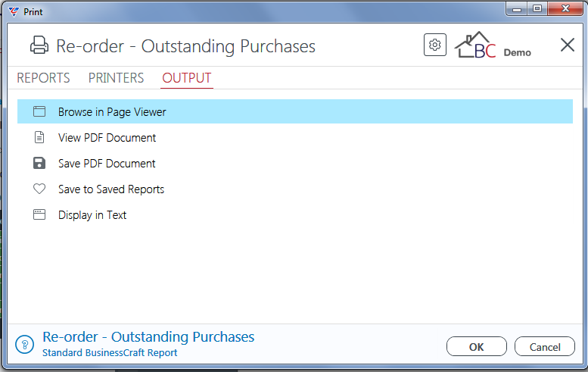Screen dimensions: 588x372
Task: Click the heart icon for Saved Reports
Action: point(39,189)
